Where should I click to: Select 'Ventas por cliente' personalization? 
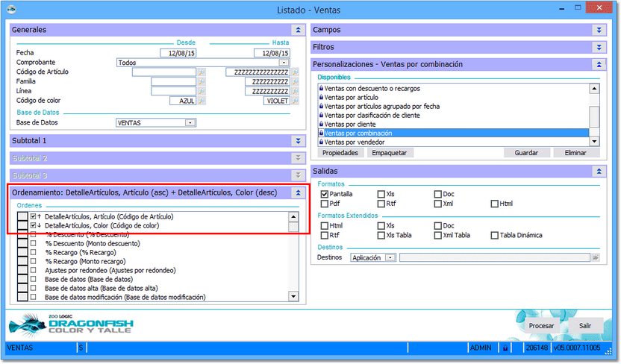[x=350, y=124]
